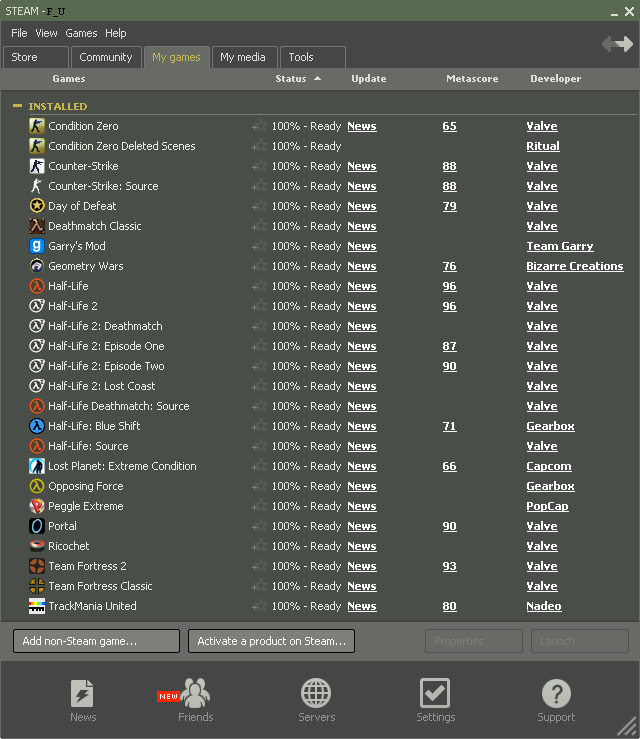Toggle favorite star for Portal

tap(259, 526)
